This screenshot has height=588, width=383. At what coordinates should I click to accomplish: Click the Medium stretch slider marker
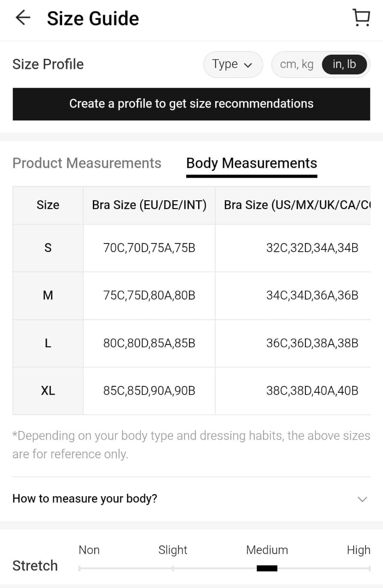coord(267,568)
